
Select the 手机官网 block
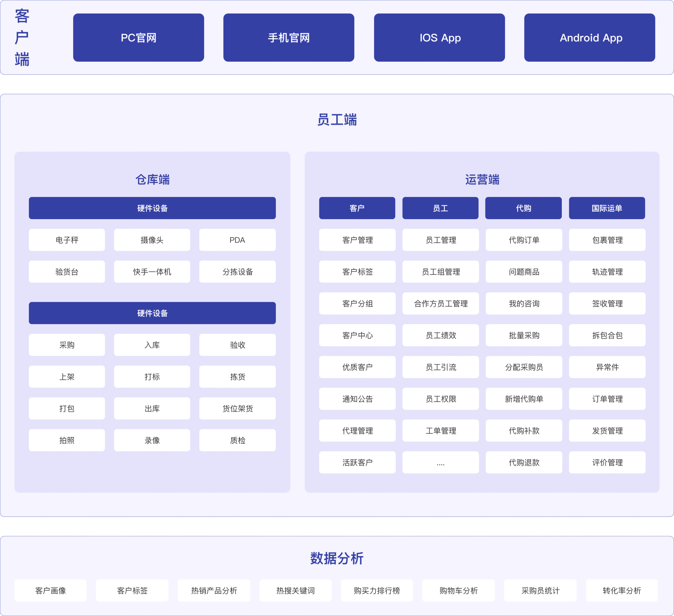coord(289,37)
